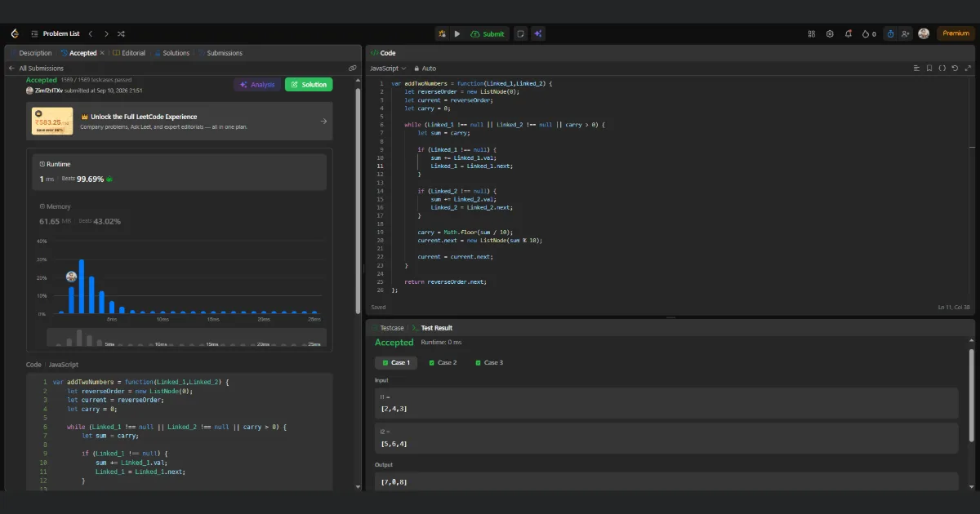Click line 25 'return reverseOrder.next;' in editor
Screen dimensions: 980x514
[445, 281]
